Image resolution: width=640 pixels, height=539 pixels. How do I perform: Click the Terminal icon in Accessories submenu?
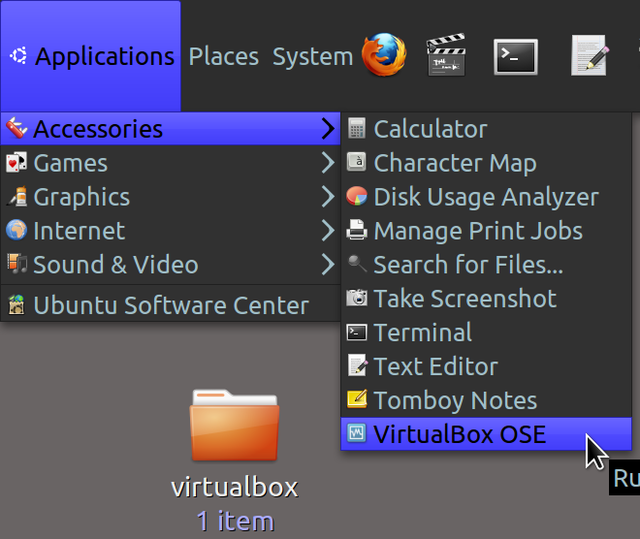[x=357, y=332]
